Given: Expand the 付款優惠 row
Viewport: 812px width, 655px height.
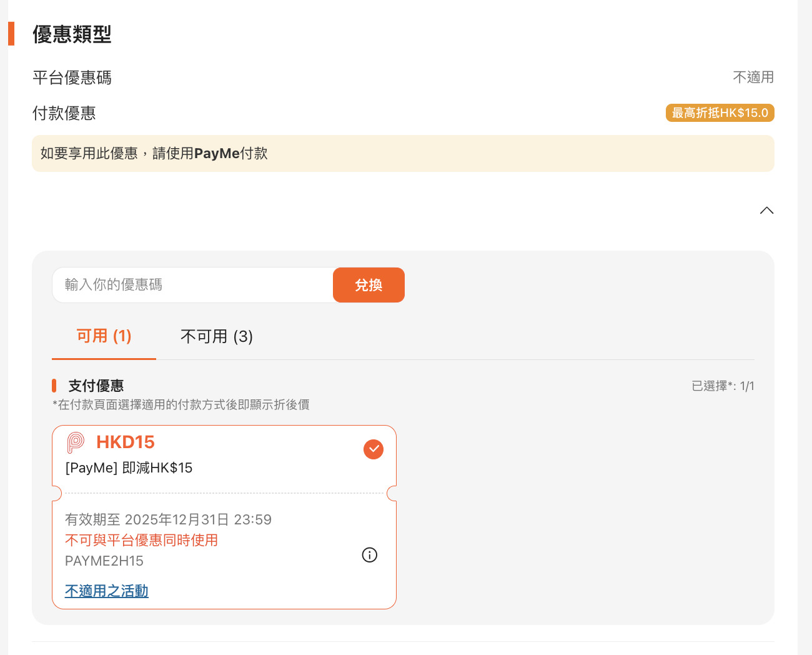Looking at the screenshot, I should tap(64, 113).
